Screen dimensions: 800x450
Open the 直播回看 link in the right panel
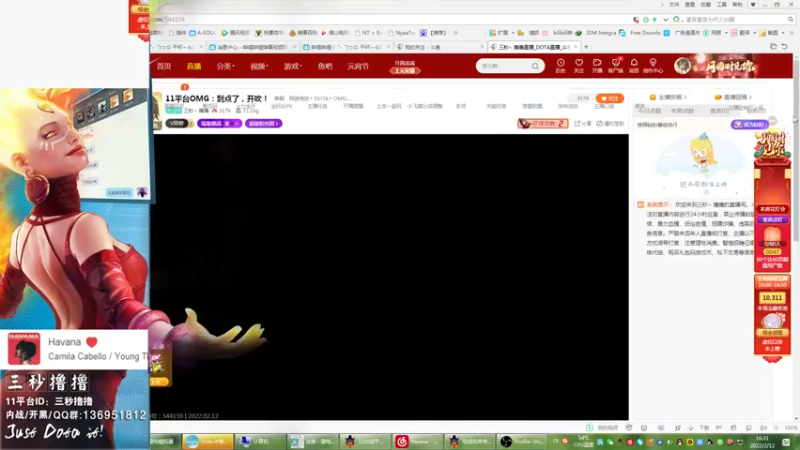click(733, 97)
